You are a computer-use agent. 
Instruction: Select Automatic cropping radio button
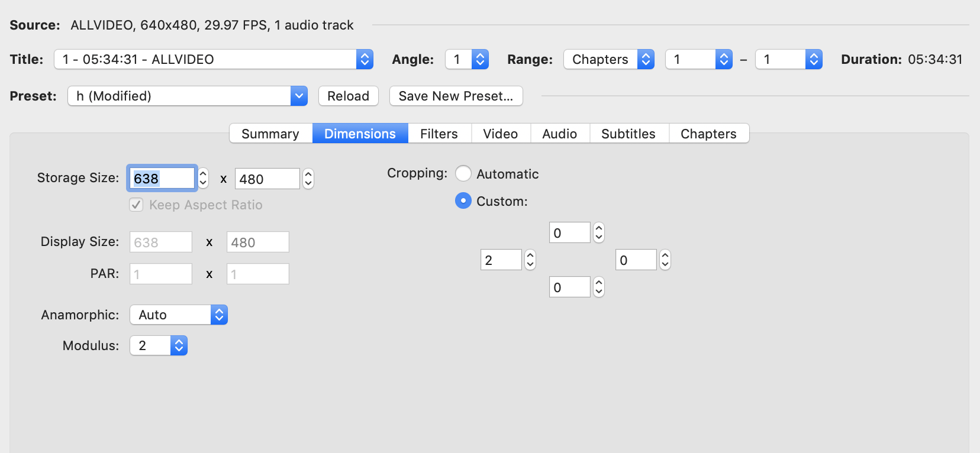[x=463, y=174]
